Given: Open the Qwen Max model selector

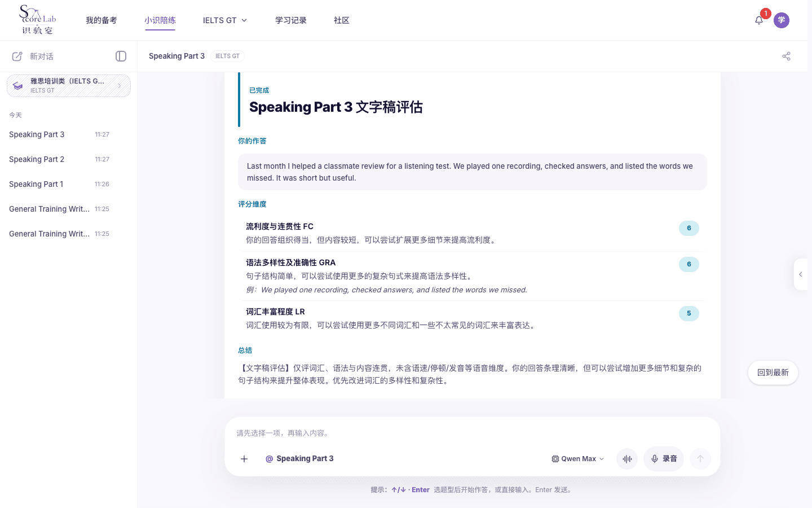Looking at the screenshot, I should point(578,459).
